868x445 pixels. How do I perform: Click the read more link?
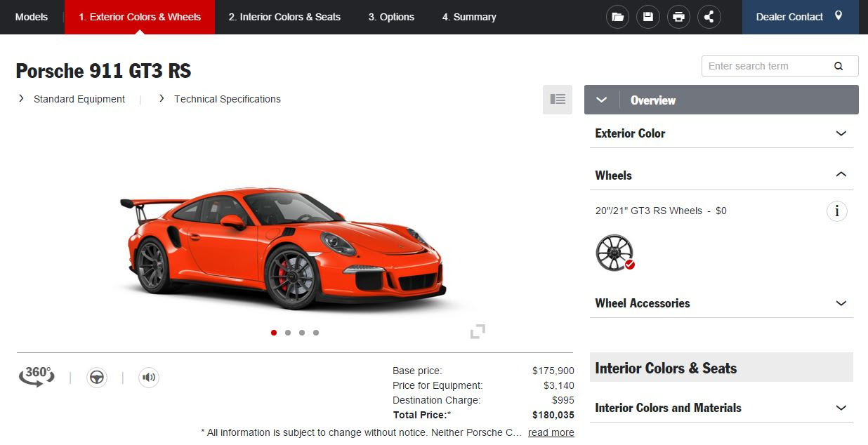tap(551, 432)
